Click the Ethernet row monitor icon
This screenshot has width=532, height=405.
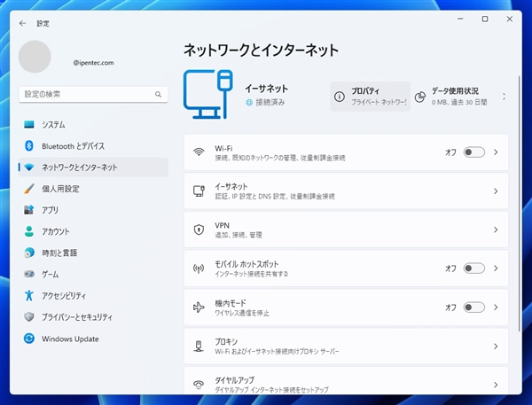[x=199, y=191]
